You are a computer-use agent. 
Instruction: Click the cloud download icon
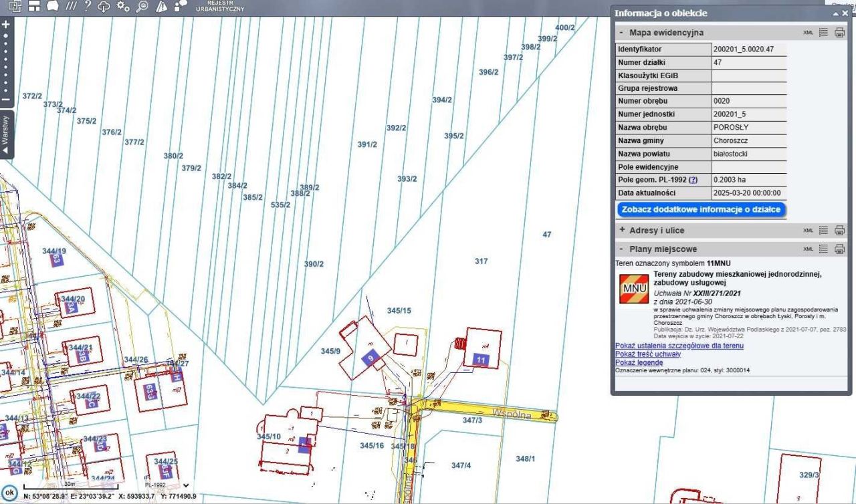click(104, 7)
